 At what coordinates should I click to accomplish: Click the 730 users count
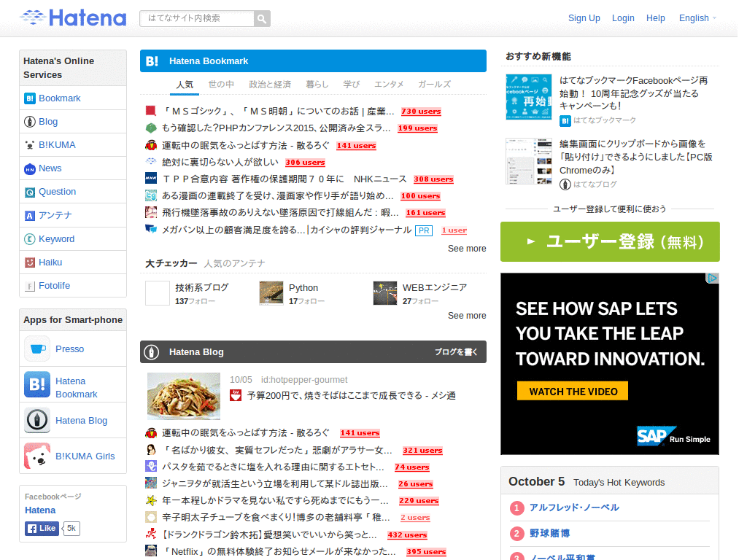pos(421,112)
